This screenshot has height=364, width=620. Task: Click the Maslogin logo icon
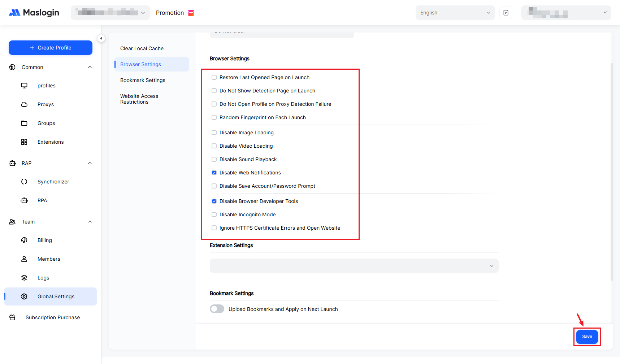(14, 13)
